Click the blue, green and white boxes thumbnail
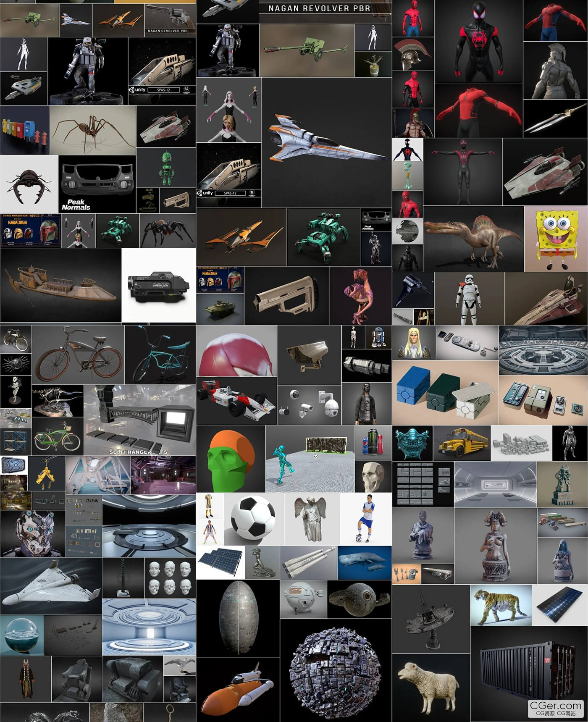588x722 pixels. 445,393
